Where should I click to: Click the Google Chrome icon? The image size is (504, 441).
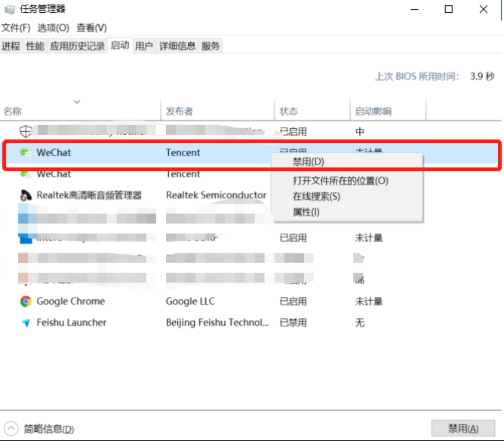coord(25,302)
